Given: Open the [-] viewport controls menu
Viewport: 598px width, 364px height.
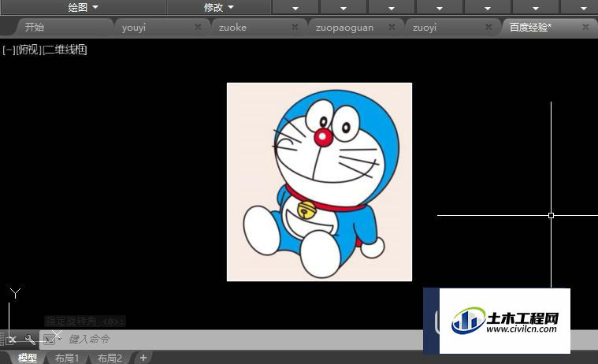Looking at the screenshot, I should pos(9,50).
